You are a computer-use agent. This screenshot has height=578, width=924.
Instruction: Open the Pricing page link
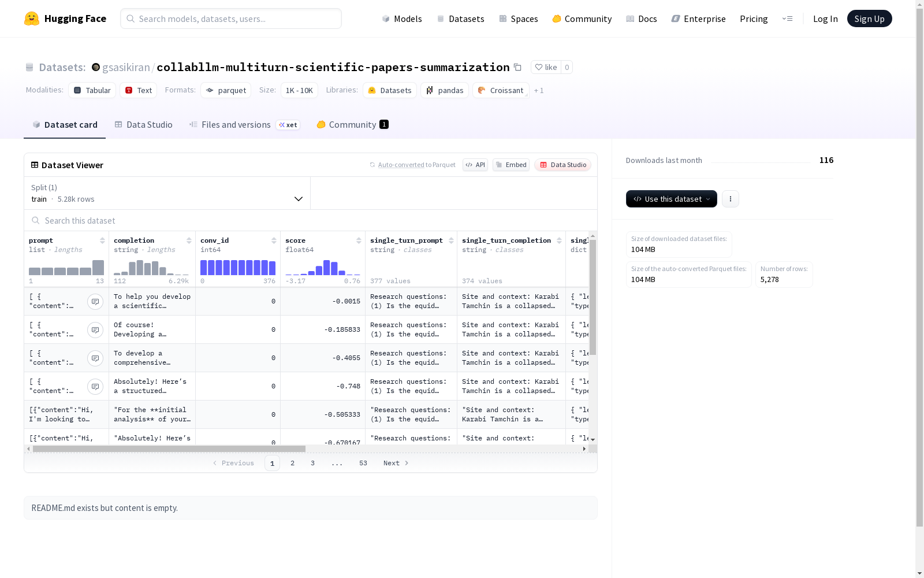click(754, 18)
